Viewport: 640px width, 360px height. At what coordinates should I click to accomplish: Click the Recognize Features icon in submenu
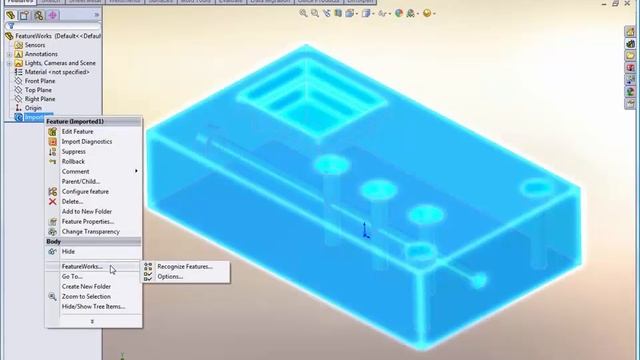point(148,267)
